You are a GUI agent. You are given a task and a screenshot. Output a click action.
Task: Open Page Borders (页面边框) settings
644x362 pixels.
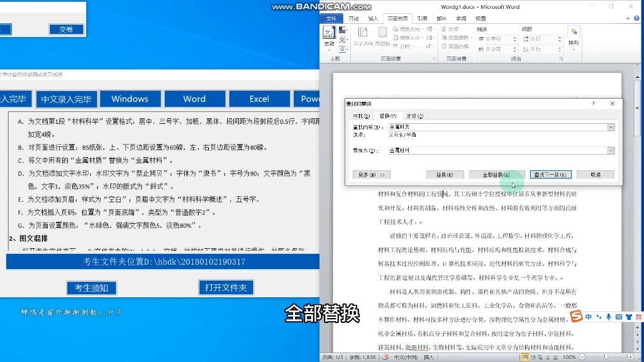[x=455, y=47]
